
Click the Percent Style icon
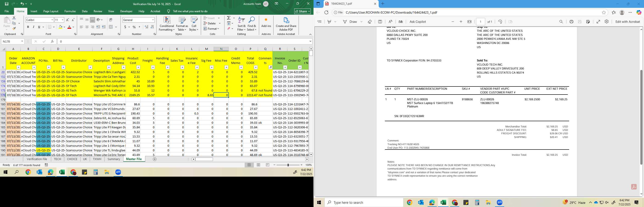point(134,27)
